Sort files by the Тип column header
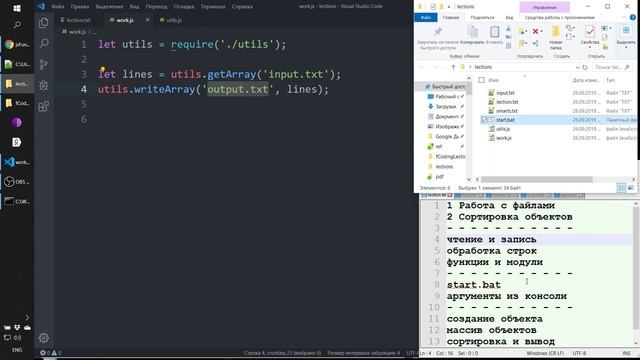 tap(610, 80)
